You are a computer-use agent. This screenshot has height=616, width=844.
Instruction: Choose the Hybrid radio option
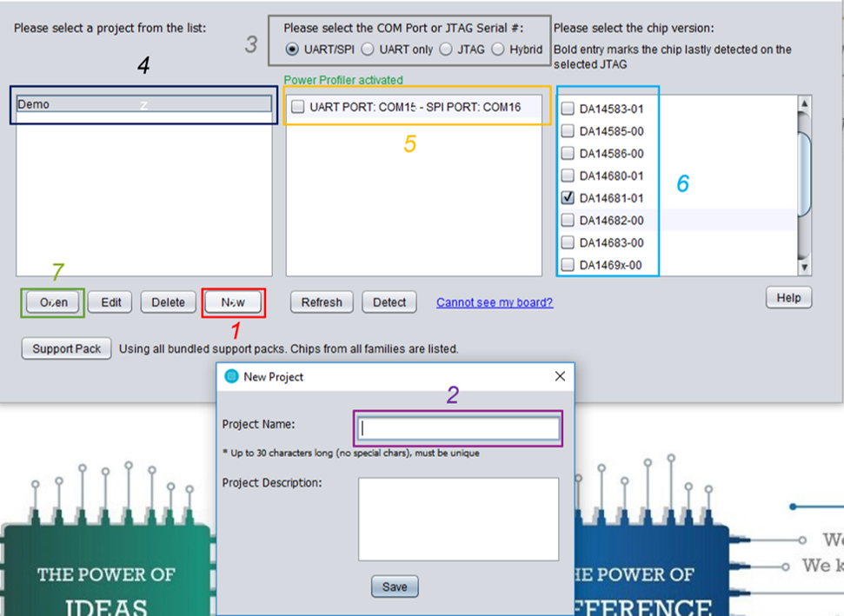pyautogui.click(x=498, y=50)
